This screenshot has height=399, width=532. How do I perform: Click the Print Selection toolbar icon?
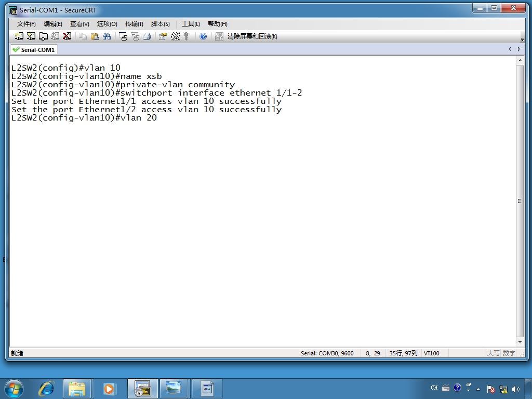coord(135,36)
